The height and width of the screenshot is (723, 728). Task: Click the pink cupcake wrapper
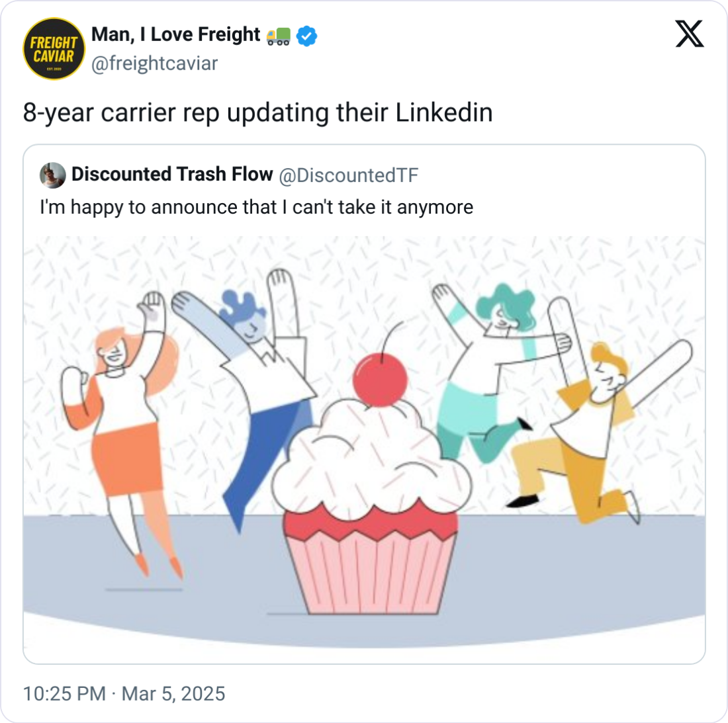click(x=371, y=569)
